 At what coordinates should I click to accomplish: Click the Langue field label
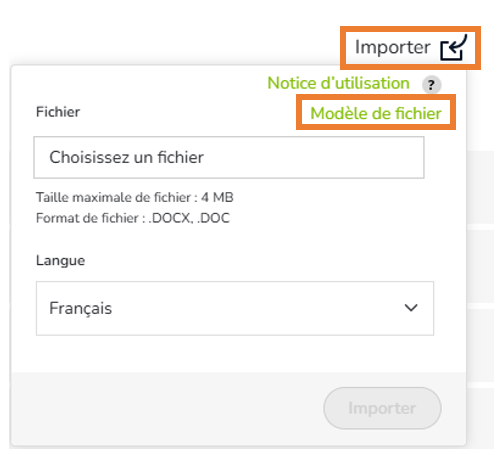[x=60, y=261]
